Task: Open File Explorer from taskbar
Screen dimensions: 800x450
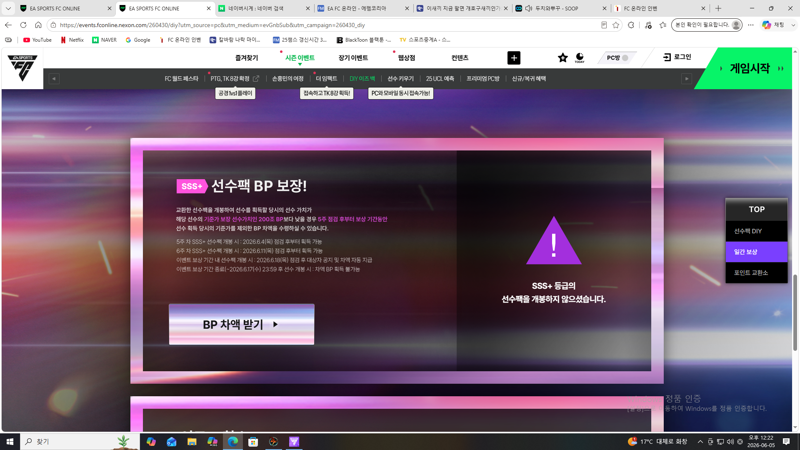Action: (x=192, y=442)
